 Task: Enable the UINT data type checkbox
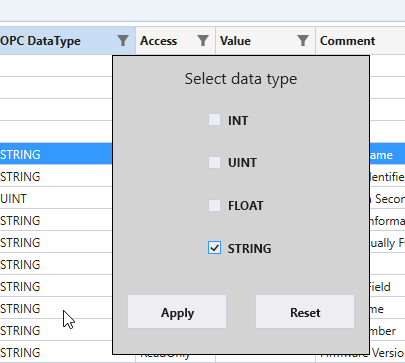pyautogui.click(x=214, y=162)
